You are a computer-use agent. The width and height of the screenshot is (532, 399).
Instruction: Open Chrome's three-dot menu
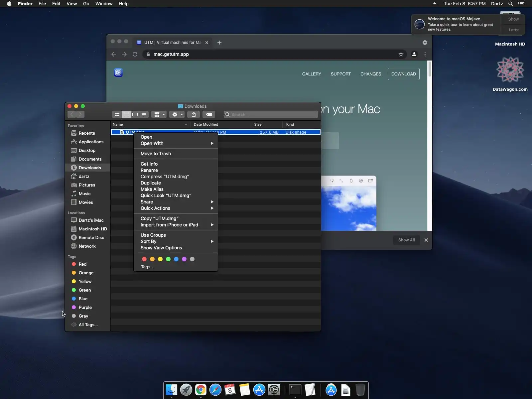point(425,54)
